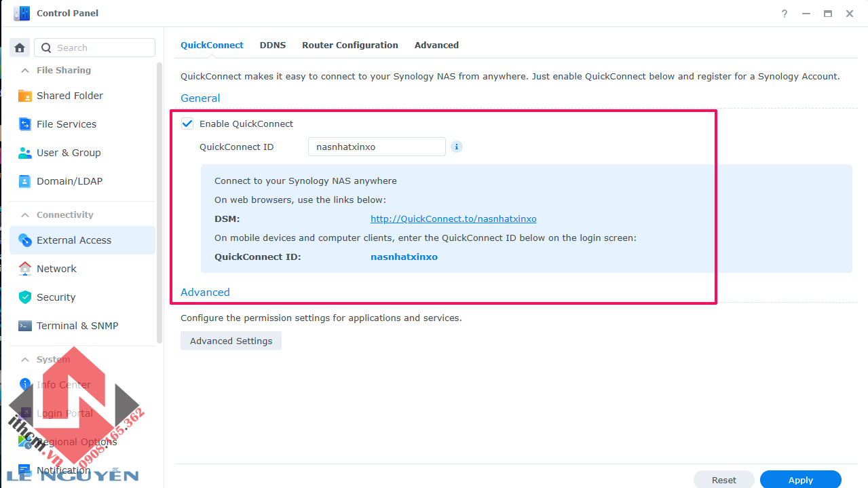Viewport: 868px width, 488px height.
Task: Click the Home icon in sidebar
Action: click(20, 48)
